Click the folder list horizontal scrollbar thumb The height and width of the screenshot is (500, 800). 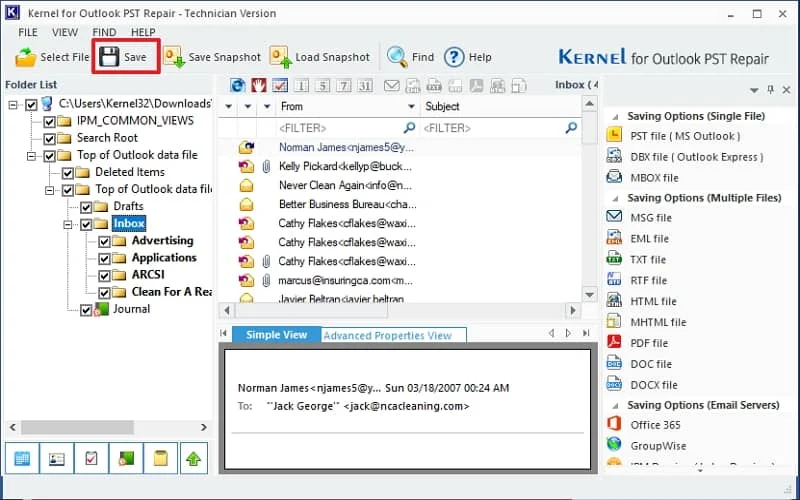pos(78,427)
